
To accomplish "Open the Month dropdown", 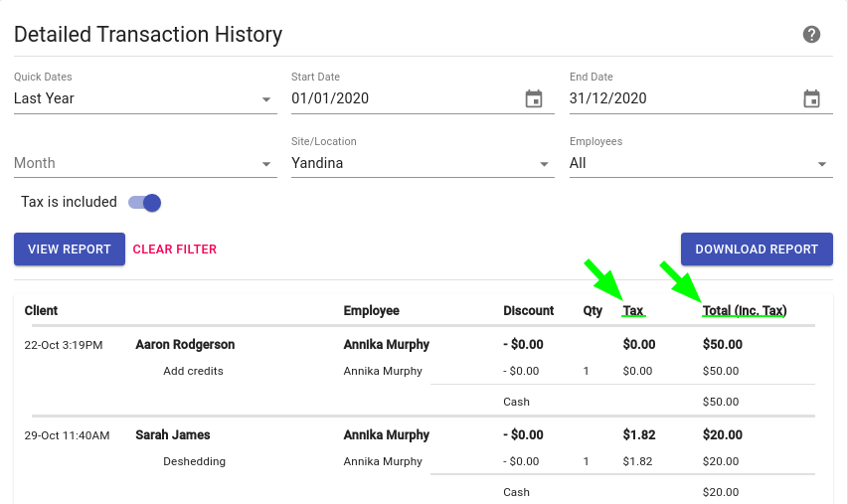I will click(145, 163).
